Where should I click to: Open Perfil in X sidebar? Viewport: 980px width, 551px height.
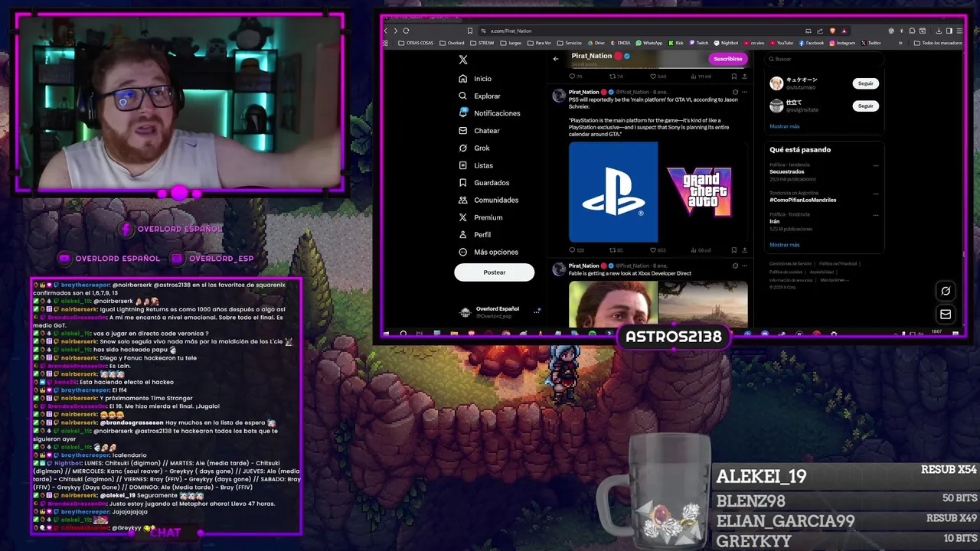[x=475, y=235]
